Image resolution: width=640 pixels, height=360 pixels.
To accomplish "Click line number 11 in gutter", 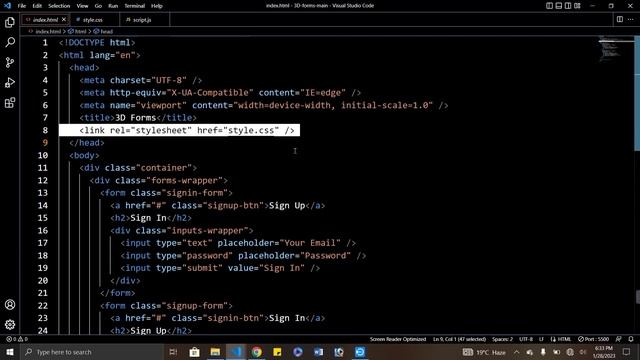I will [42, 168].
